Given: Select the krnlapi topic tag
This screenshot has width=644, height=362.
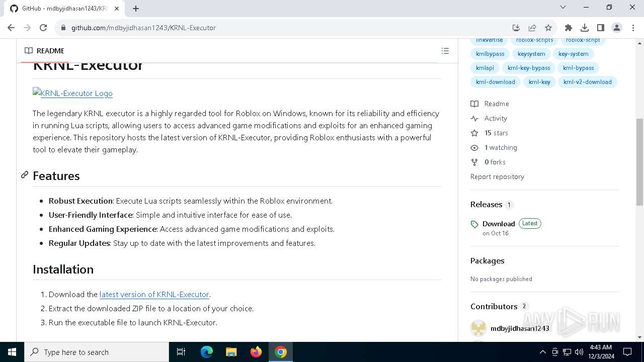Looking at the screenshot, I should coord(485,68).
